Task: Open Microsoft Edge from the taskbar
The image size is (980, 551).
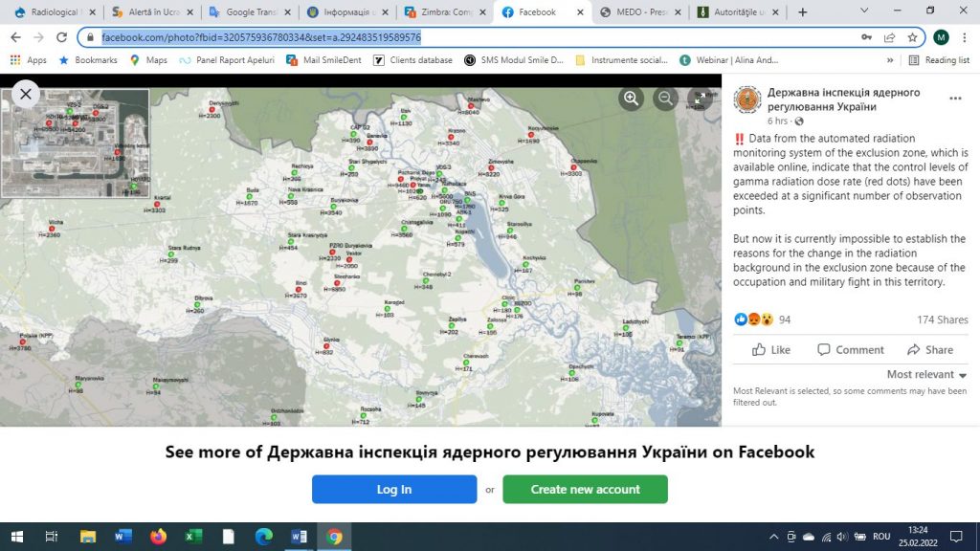Action: (264, 537)
